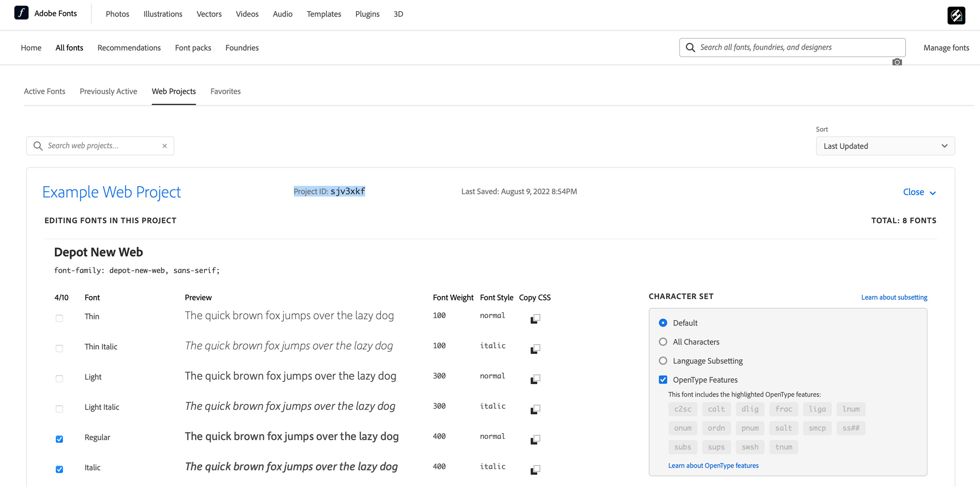The image size is (980, 487).
Task: Open the Last Updated sort dropdown
Action: [885, 146]
